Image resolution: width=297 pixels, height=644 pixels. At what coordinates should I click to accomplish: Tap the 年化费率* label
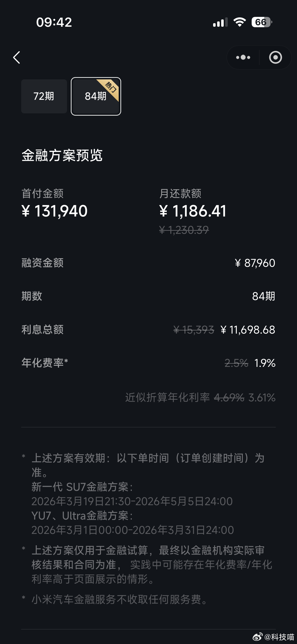click(x=45, y=363)
